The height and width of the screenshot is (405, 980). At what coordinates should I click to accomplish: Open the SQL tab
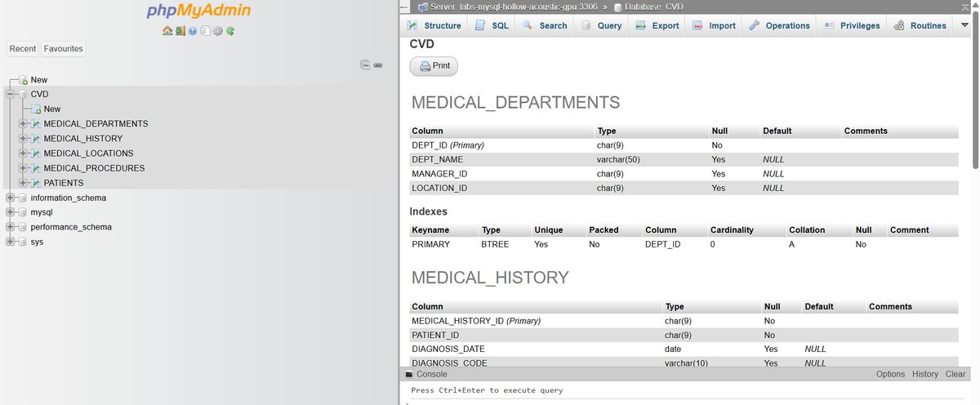pyautogui.click(x=492, y=25)
